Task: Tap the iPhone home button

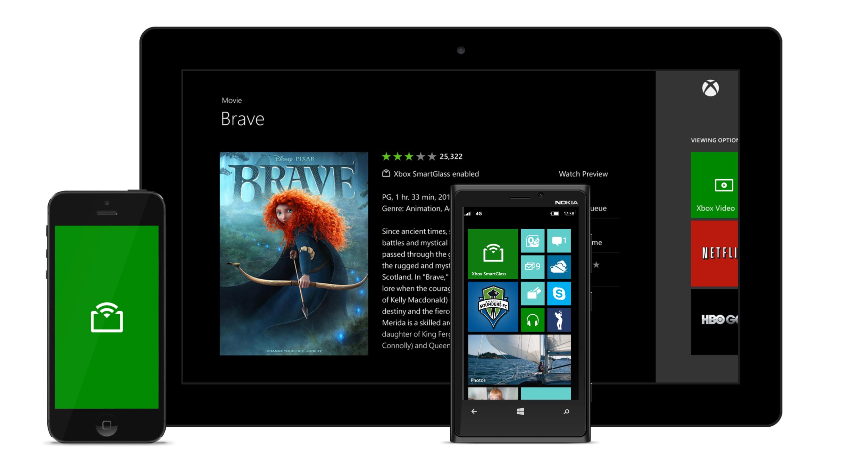Action: [x=107, y=425]
